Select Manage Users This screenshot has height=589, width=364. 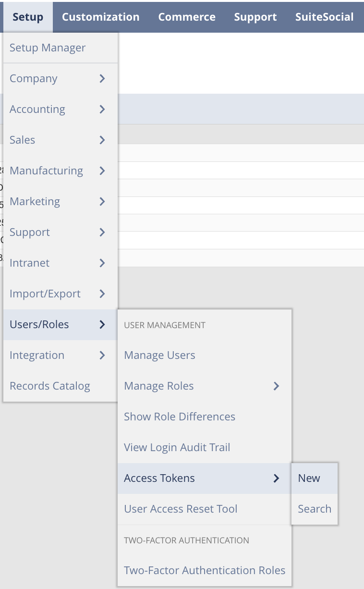(159, 355)
